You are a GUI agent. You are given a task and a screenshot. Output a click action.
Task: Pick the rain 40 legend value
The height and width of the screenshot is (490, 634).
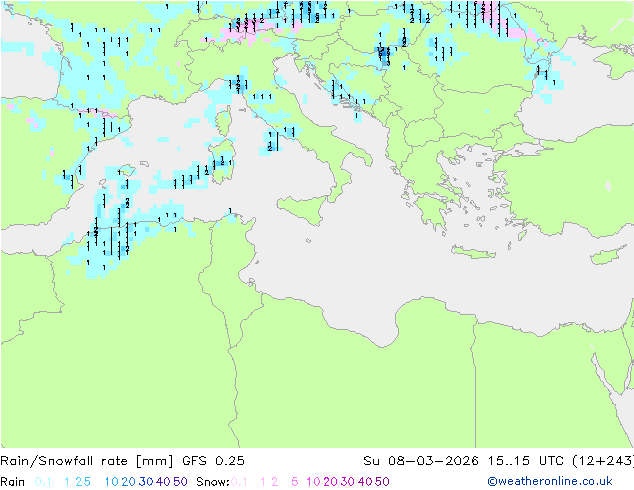click(x=163, y=482)
